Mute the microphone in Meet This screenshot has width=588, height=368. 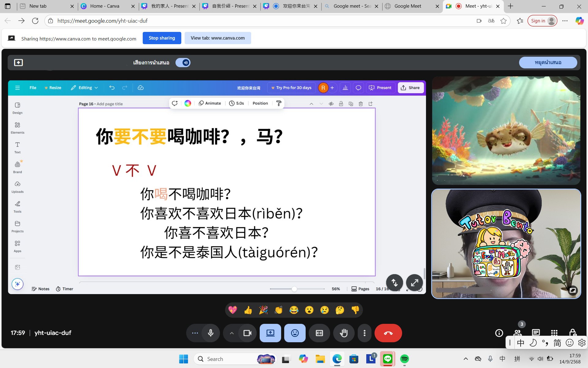click(x=211, y=333)
